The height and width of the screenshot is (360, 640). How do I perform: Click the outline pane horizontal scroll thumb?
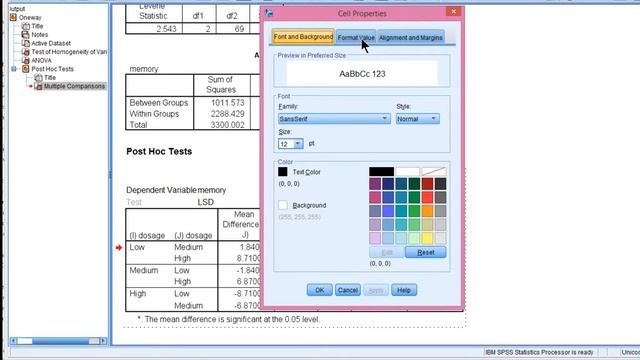click(x=24, y=341)
